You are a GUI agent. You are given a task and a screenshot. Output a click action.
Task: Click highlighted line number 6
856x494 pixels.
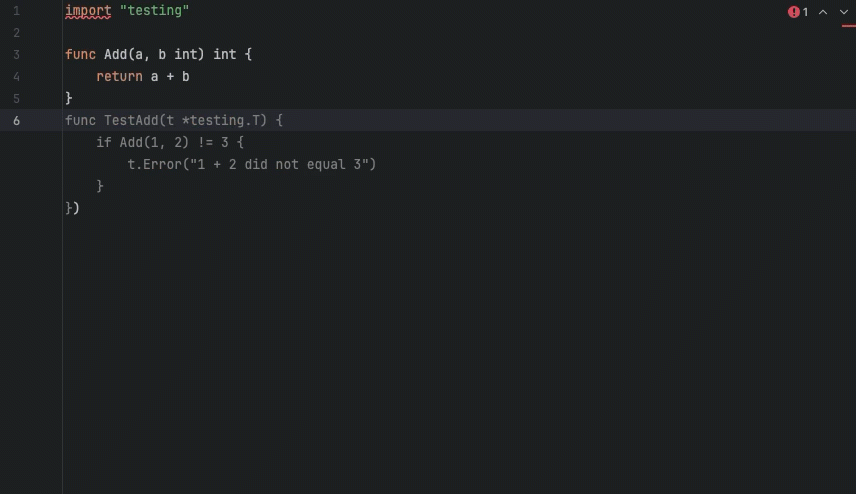pos(16,121)
